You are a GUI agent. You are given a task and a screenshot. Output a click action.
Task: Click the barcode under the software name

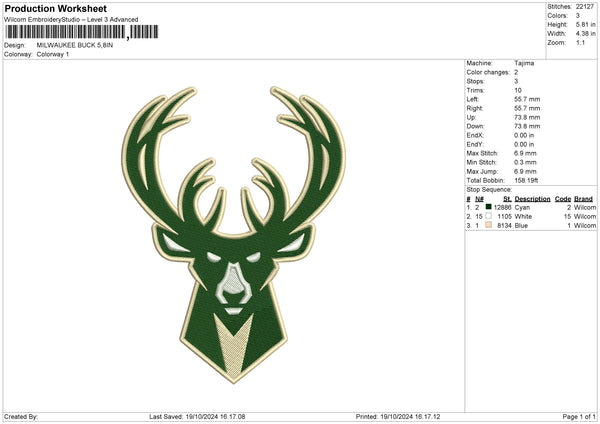[x=82, y=32]
